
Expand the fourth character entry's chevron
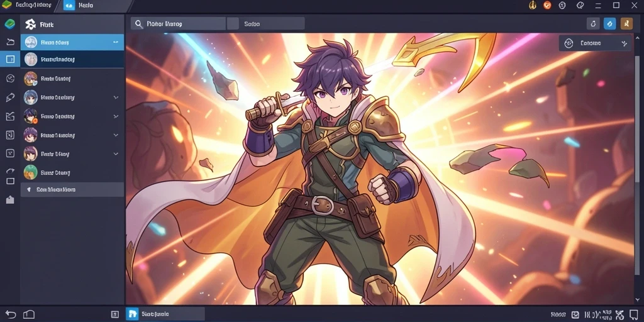(116, 97)
